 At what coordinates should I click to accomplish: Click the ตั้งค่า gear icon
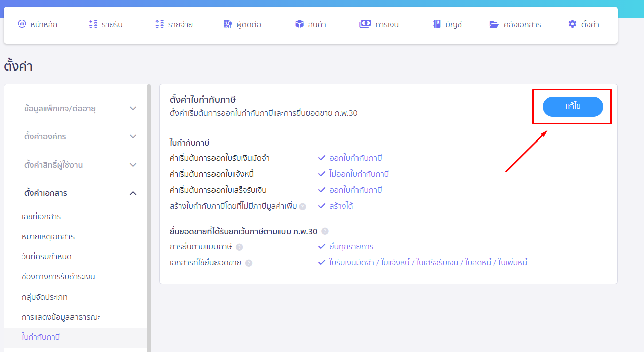coord(572,24)
